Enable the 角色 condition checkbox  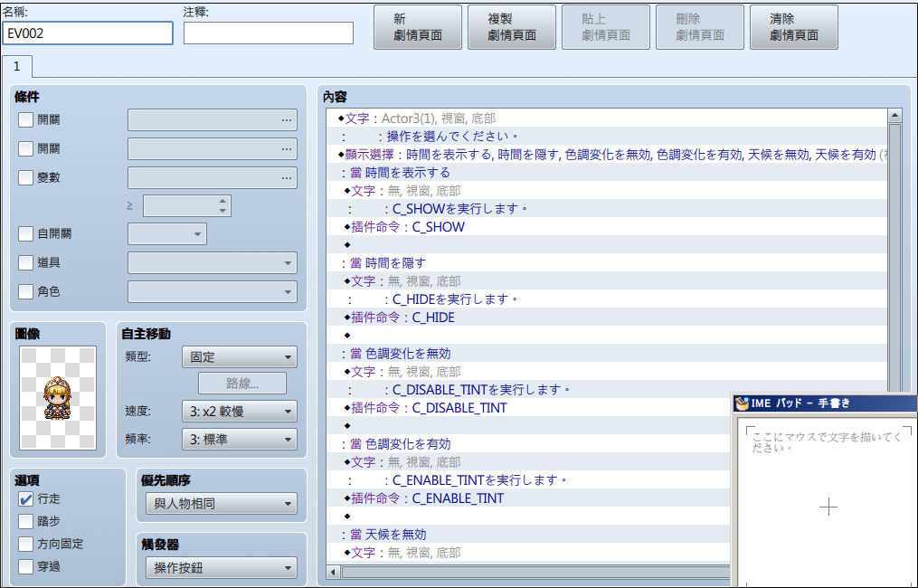25,291
